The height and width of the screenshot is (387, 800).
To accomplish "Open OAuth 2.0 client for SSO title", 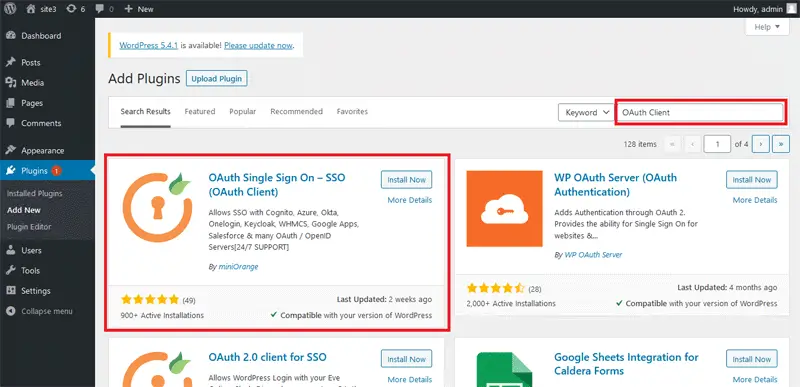I will tap(267, 357).
